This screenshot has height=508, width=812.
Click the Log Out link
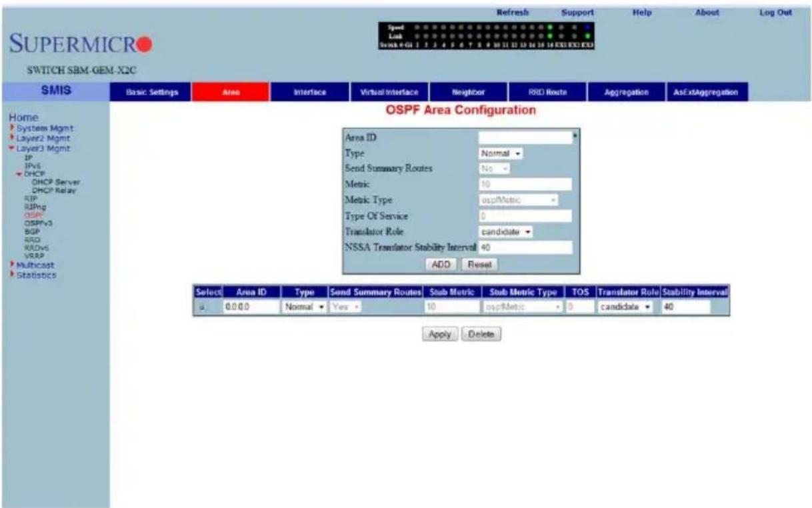coord(775,12)
